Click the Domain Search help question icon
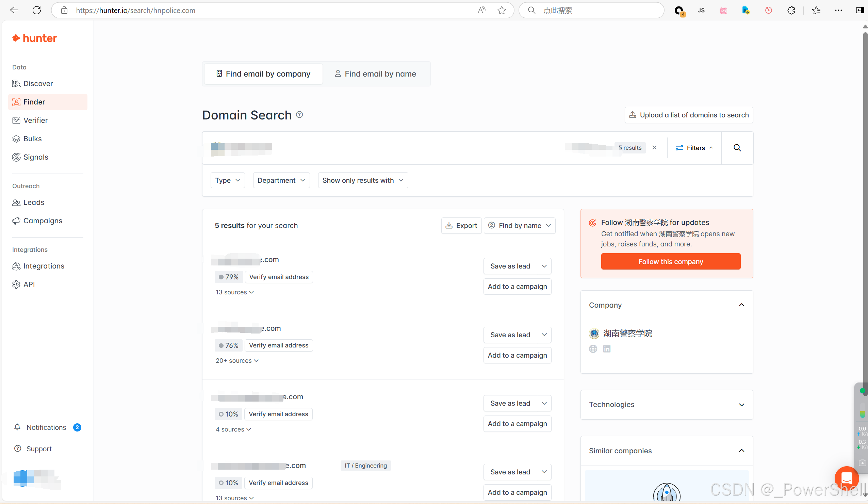Screen dimensions: 868x504 point(299,115)
